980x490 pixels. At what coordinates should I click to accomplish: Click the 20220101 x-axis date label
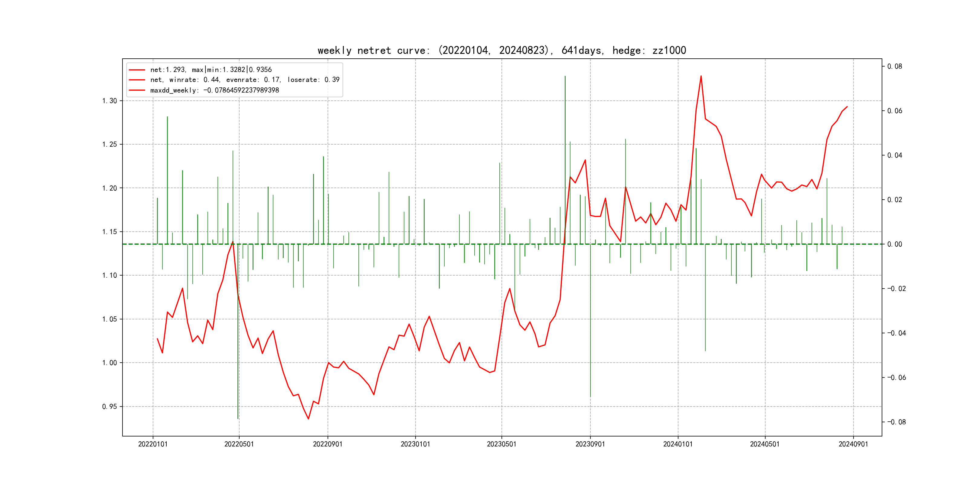152,444
